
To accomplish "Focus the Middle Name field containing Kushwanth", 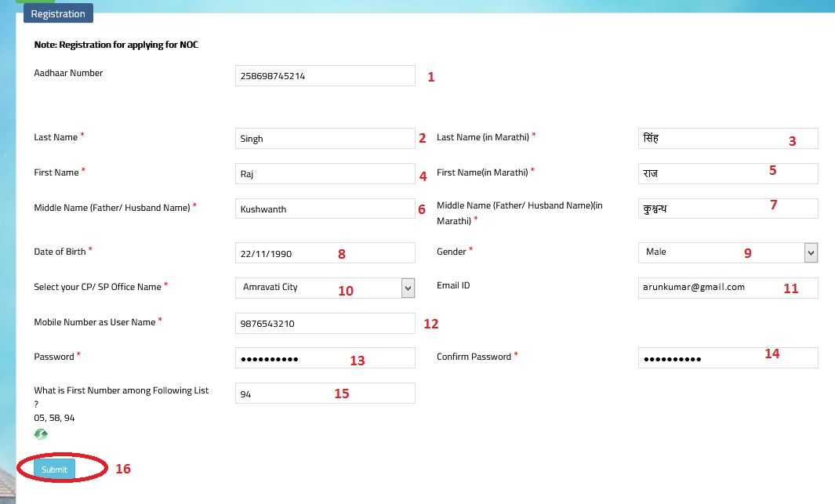I will (325, 209).
